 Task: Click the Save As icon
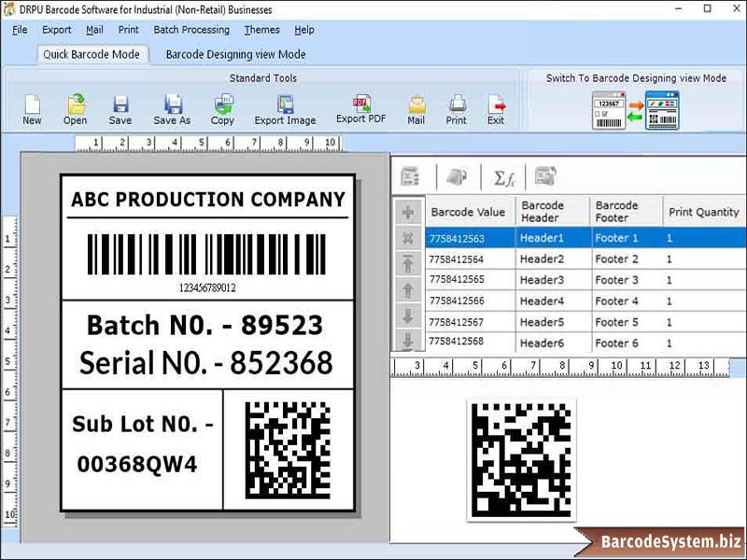[172, 106]
